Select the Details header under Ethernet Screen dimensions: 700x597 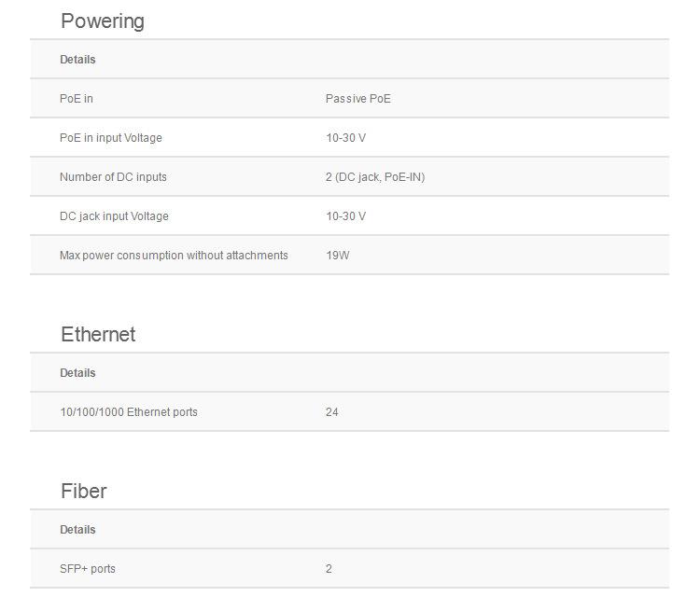click(x=77, y=372)
